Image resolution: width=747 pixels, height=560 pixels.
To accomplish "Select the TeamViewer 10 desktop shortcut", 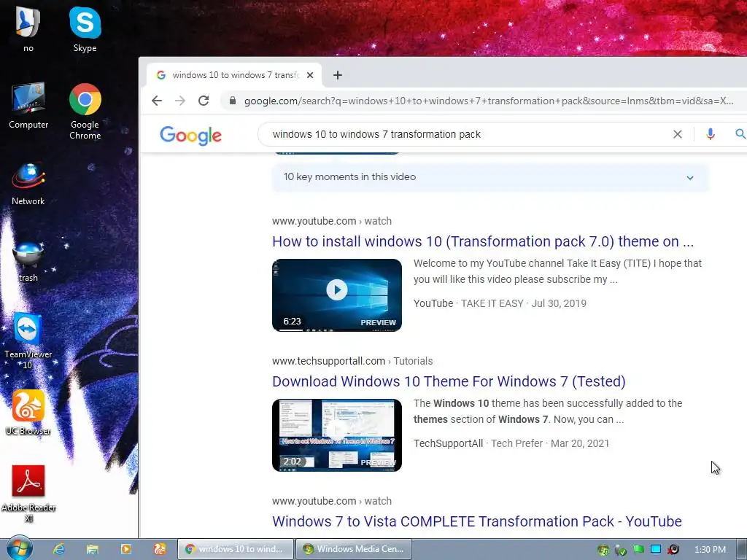I will 28,341.
